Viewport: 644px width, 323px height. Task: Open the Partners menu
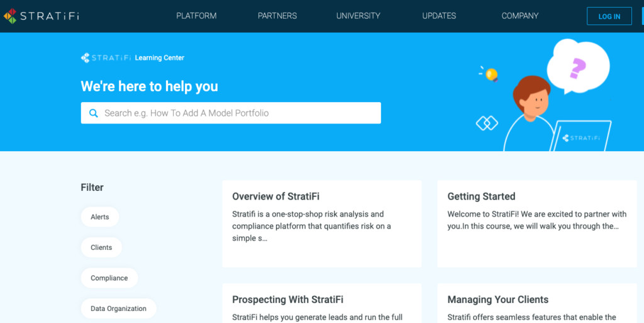(x=277, y=16)
